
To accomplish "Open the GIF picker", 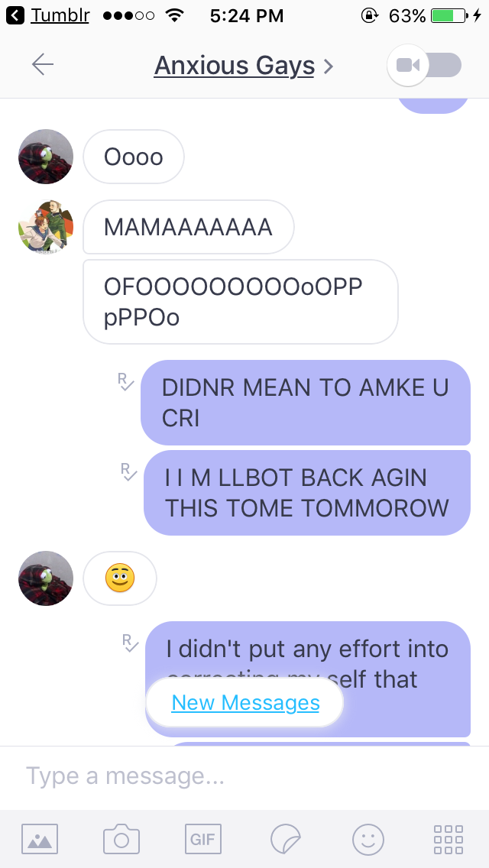I will point(202,839).
